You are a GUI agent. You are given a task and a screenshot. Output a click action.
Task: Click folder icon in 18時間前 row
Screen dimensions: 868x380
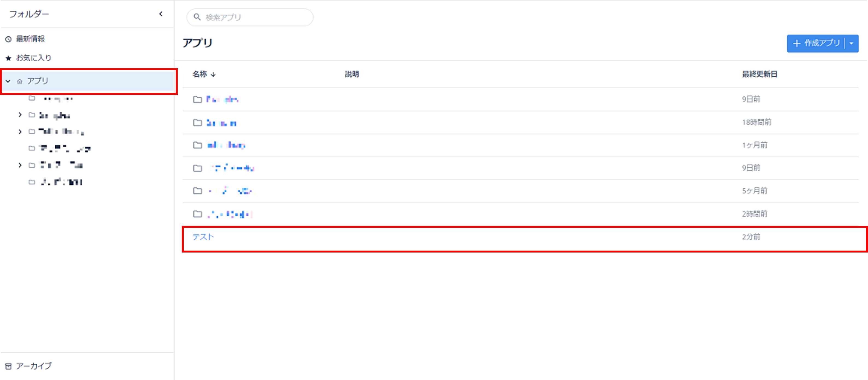coord(197,122)
